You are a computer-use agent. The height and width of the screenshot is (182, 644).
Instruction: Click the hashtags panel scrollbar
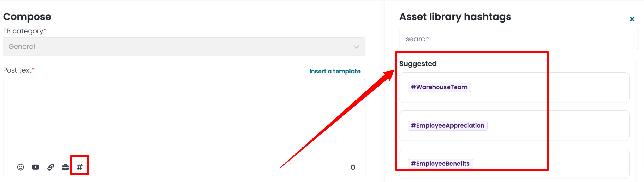(x=636, y=120)
